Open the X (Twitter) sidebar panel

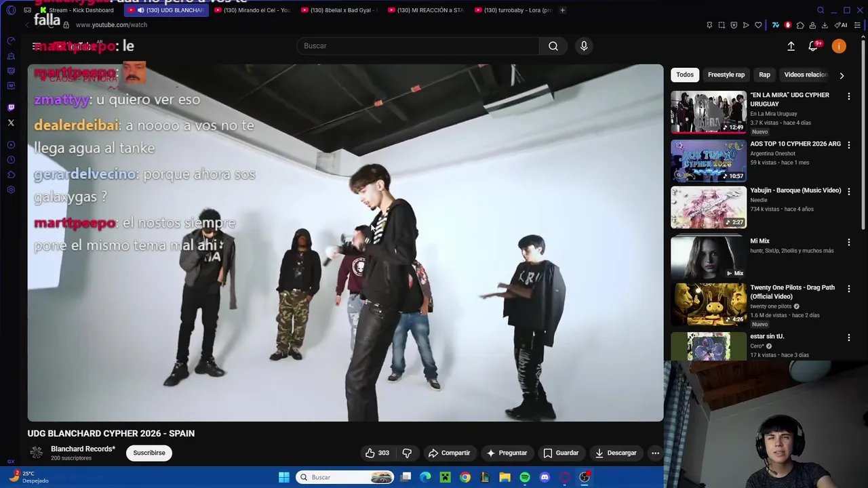pyautogui.click(x=11, y=123)
